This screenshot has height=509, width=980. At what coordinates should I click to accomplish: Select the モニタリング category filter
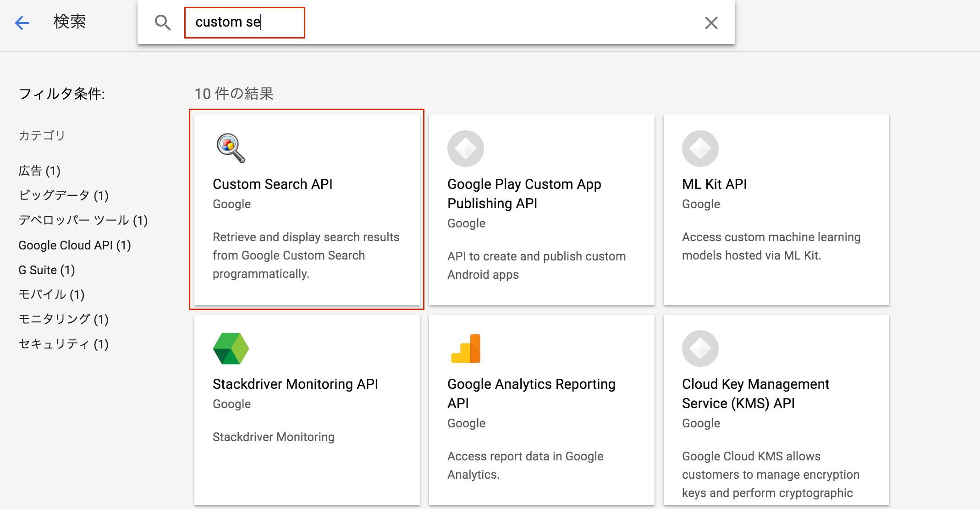(63, 320)
